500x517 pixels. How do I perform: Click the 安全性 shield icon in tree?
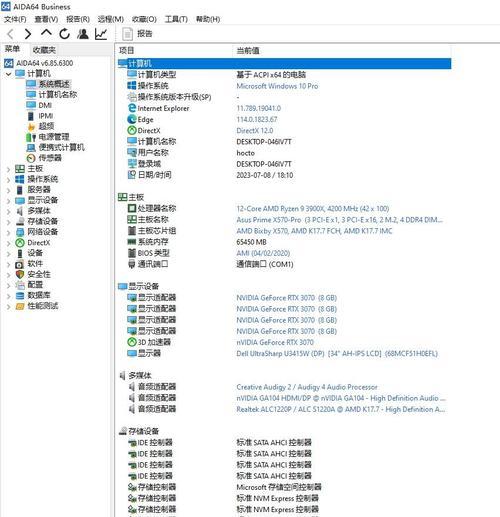(x=20, y=275)
